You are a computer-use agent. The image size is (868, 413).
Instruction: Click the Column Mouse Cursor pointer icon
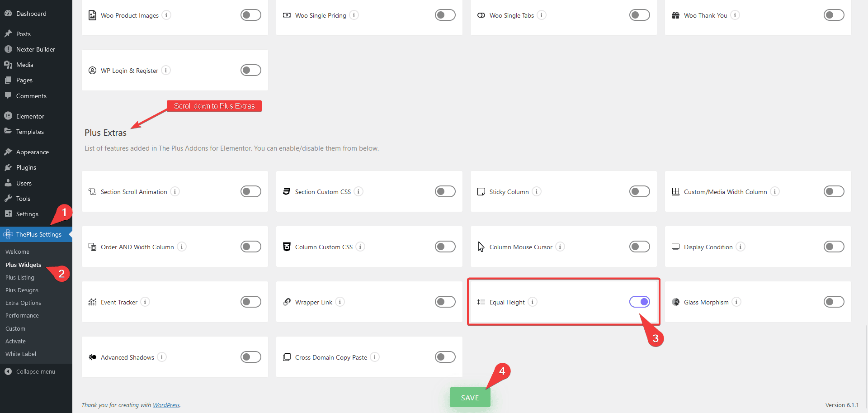[x=481, y=247]
